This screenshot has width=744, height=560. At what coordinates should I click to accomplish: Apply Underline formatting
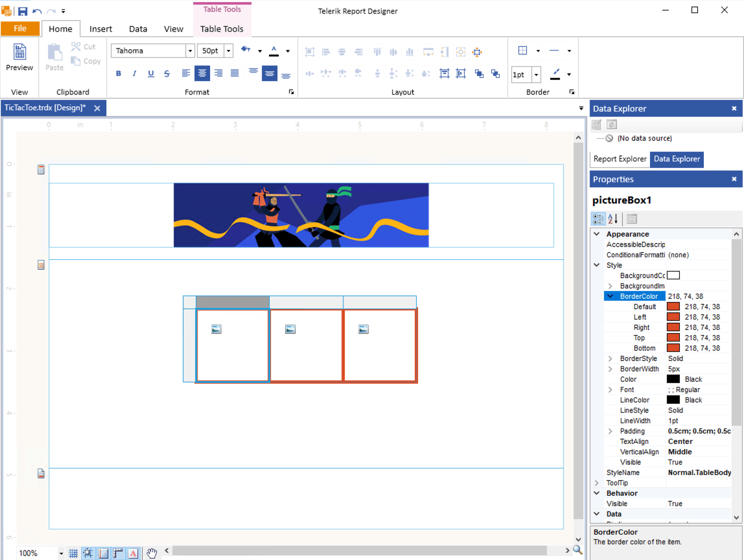pos(151,73)
